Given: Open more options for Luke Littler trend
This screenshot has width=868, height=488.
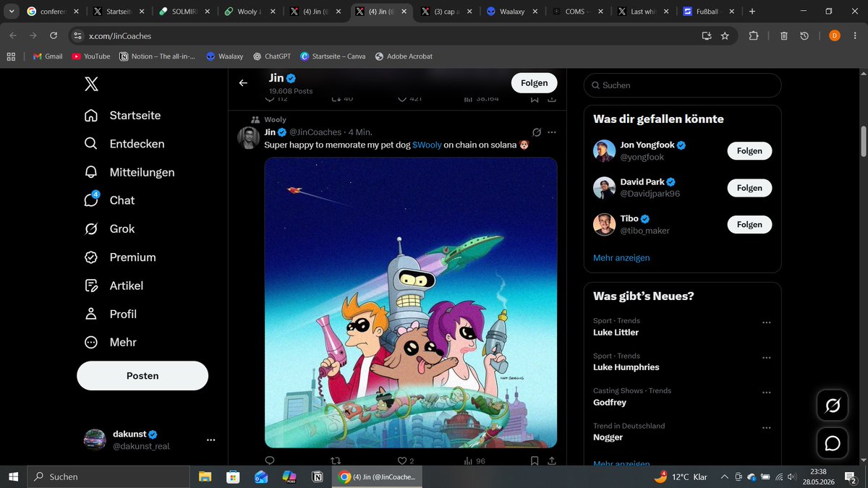Looking at the screenshot, I should pyautogui.click(x=767, y=323).
